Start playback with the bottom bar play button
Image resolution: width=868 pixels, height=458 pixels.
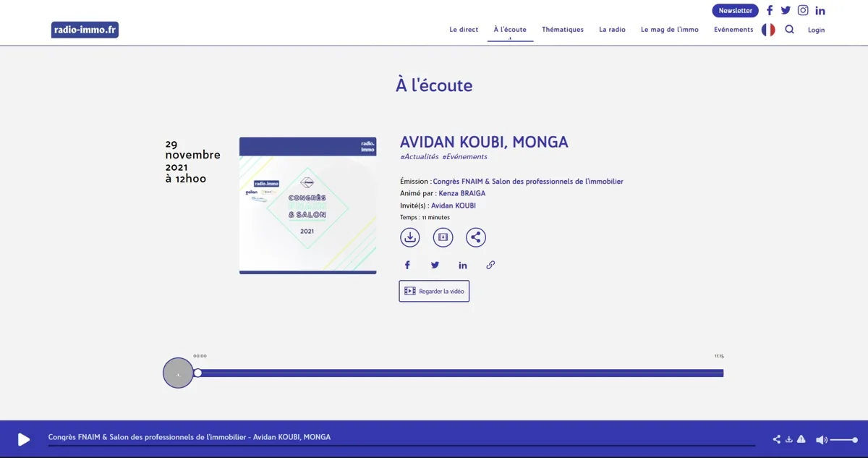pyautogui.click(x=24, y=439)
